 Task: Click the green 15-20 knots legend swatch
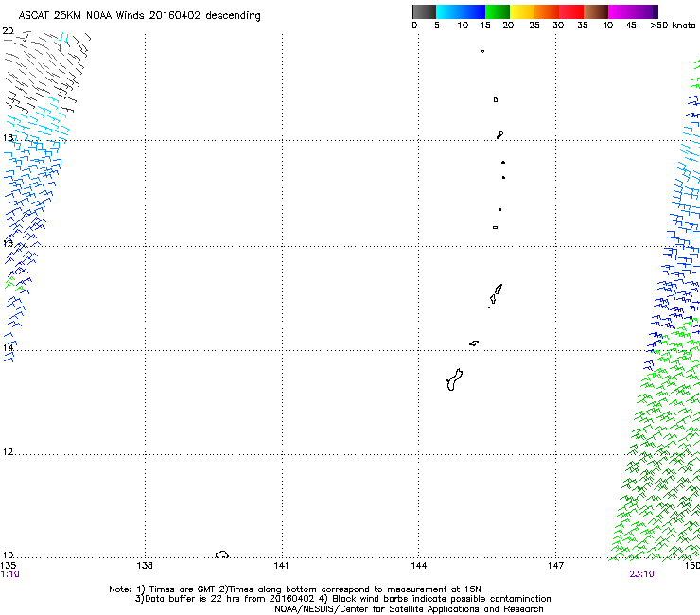coord(498,11)
